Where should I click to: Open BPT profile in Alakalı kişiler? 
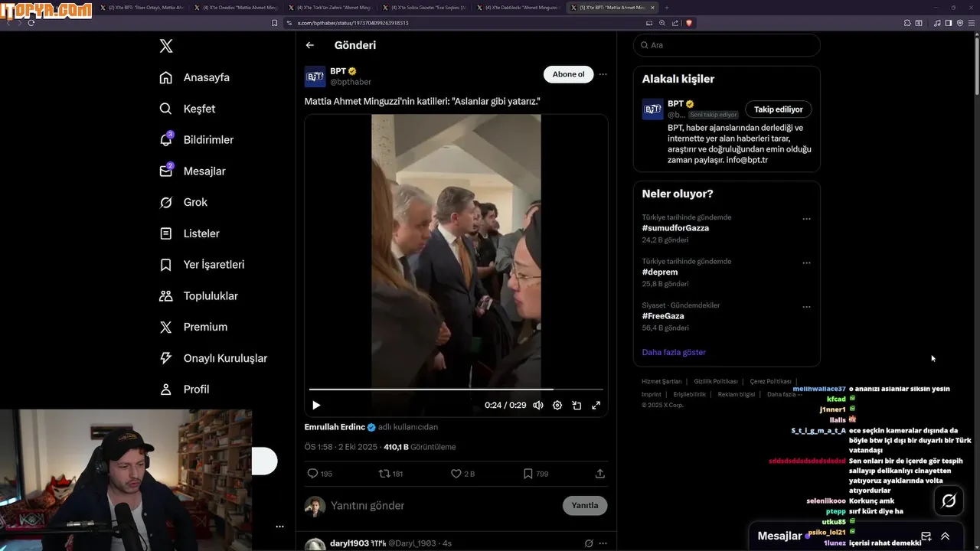click(675, 104)
